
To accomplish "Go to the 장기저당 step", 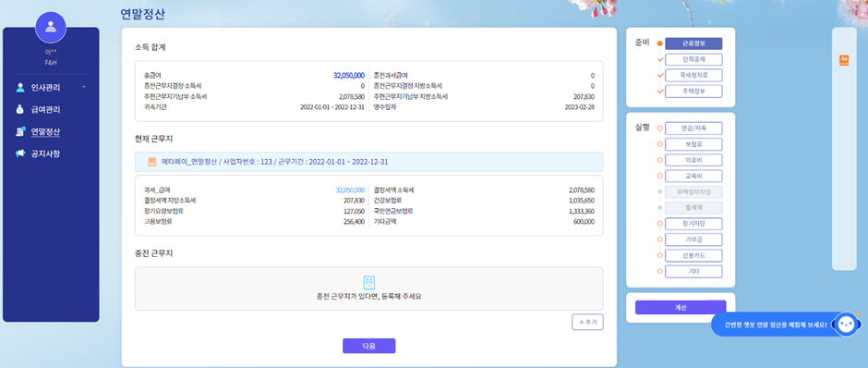I will click(x=693, y=224).
